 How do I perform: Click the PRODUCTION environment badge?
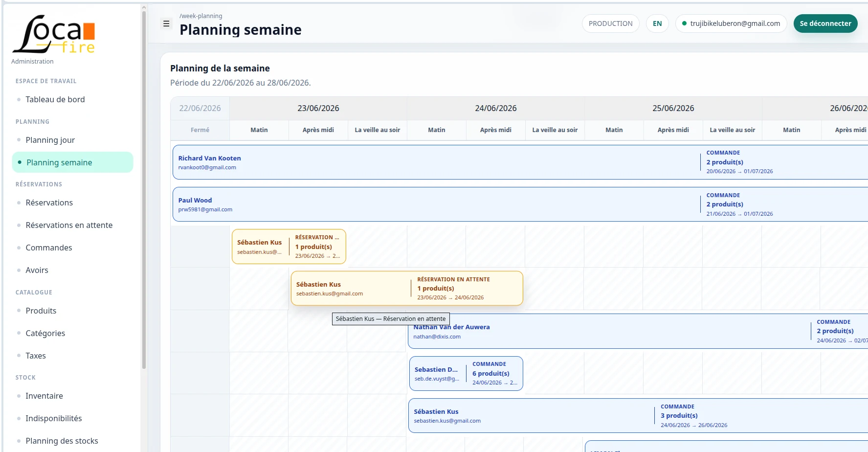point(610,23)
